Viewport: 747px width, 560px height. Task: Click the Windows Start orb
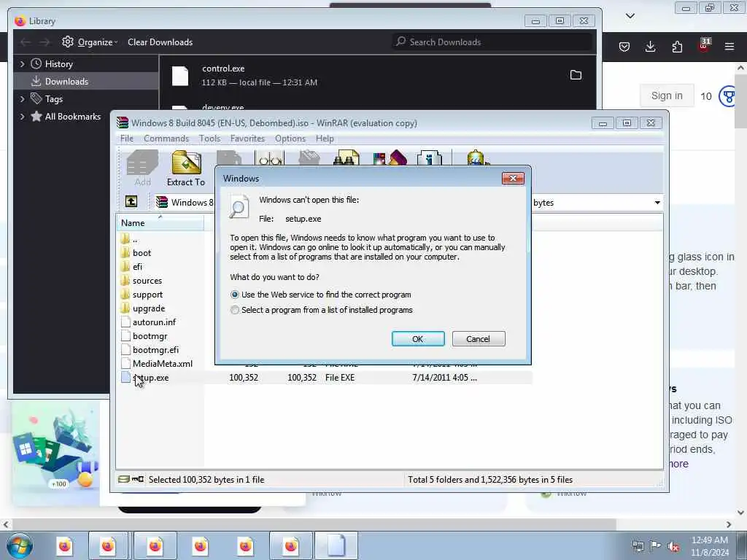(20, 545)
